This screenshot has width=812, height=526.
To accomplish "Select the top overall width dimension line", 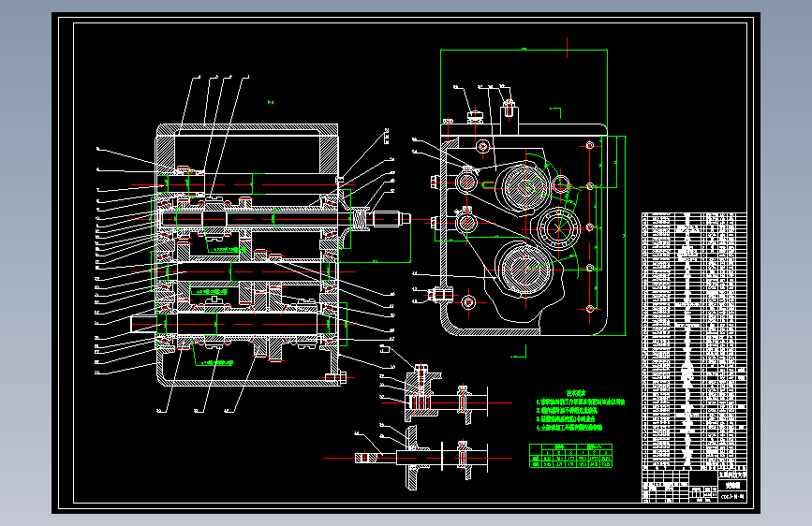I will [x=524, y=51].
